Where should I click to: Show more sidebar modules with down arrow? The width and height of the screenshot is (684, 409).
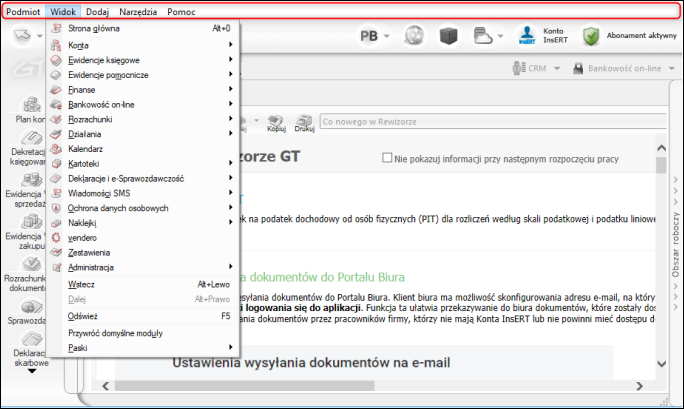(x=32, y=371)
